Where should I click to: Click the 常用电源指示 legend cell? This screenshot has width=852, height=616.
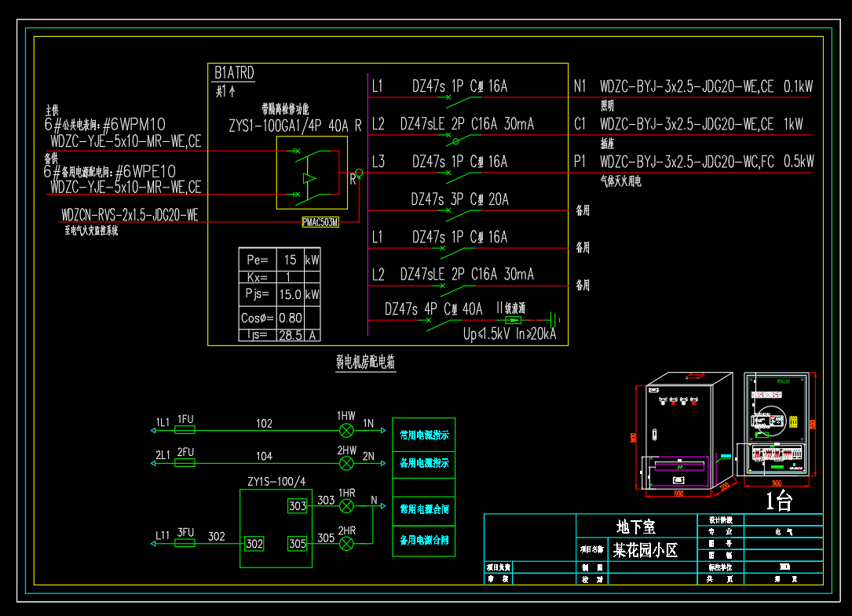tap(424, 435)
